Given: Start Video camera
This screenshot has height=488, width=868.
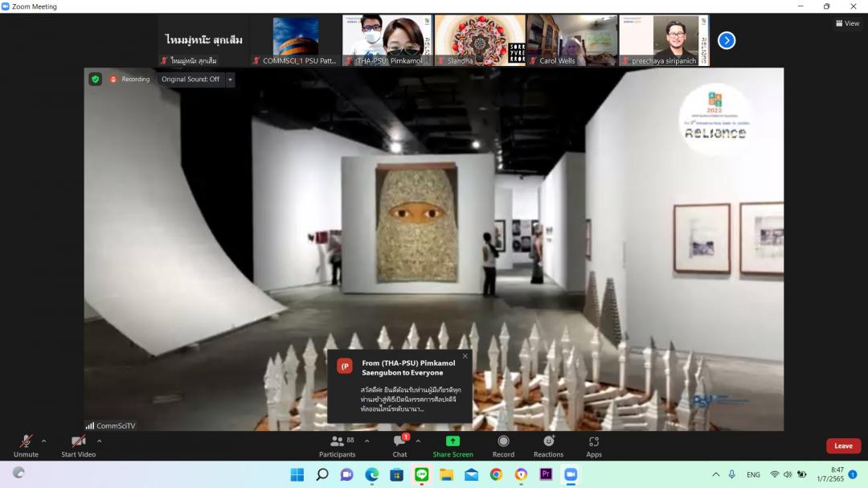Looking at the screenshot, I should point(78,445).
